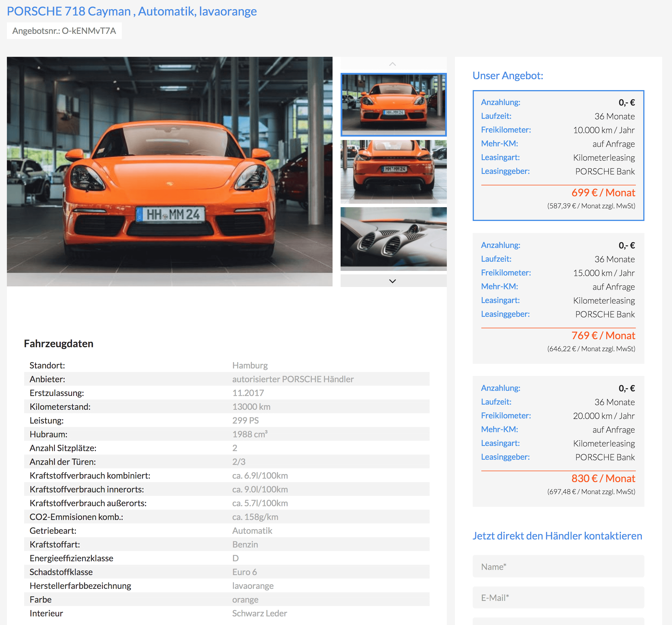Click 'Jetzt direkt den Händler kontaktieren' heading
The width and height of the screenshot is (672, 625).
(x=557, y=536)
